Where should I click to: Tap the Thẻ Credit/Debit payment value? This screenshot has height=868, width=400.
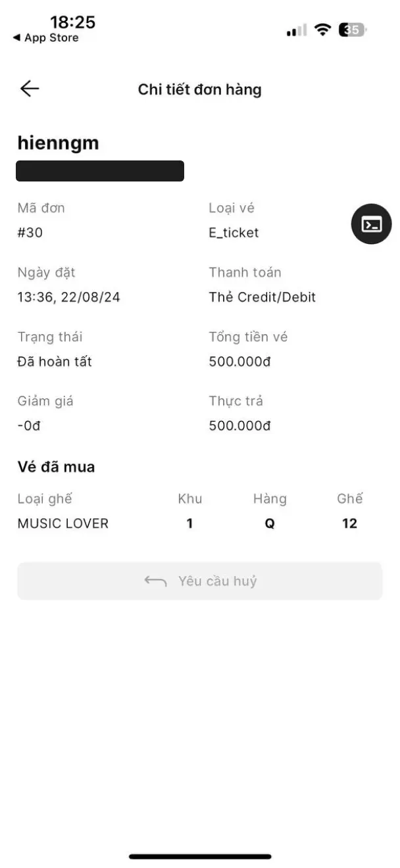point(262,297)
